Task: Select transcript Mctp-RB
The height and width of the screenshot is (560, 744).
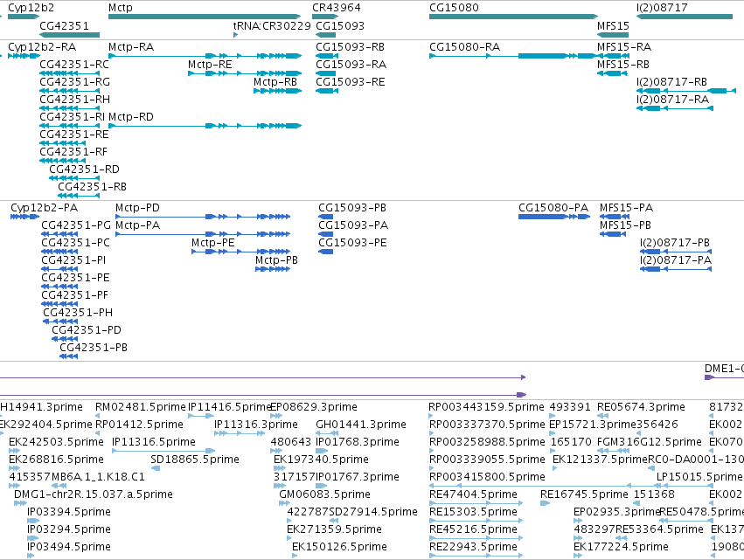Action: tap(275, 82)
